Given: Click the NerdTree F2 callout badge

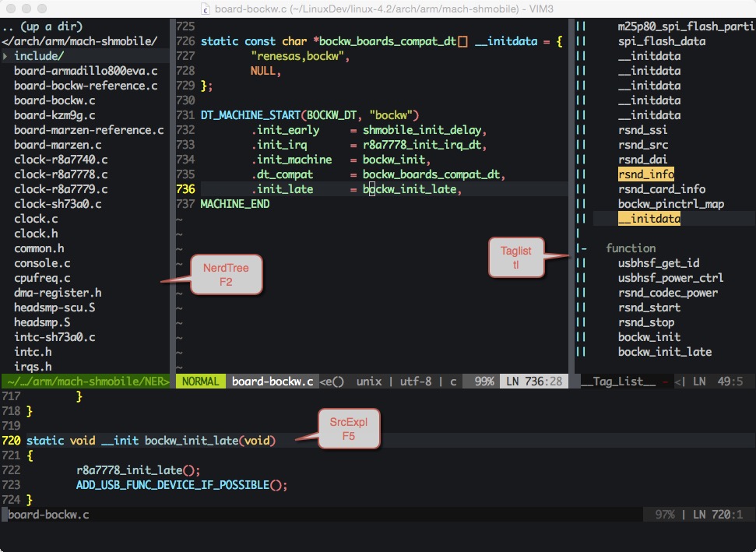Looking at the screenshot, I should [x=226, y=276].
